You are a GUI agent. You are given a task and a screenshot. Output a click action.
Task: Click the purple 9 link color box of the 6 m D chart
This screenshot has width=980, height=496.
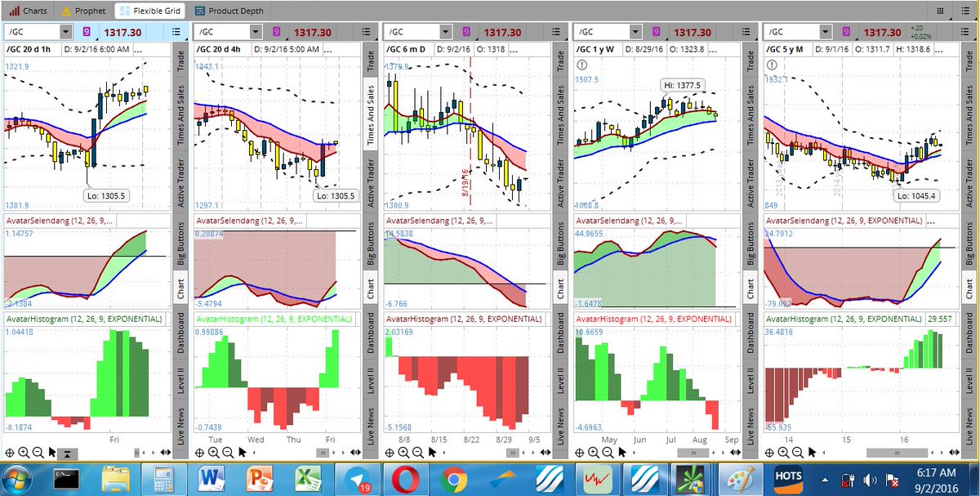[465, 32]
